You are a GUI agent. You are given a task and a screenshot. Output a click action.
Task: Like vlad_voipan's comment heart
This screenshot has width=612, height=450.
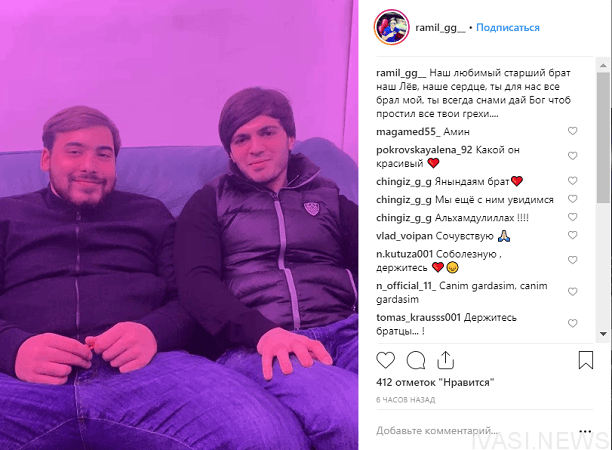[572, 235]
